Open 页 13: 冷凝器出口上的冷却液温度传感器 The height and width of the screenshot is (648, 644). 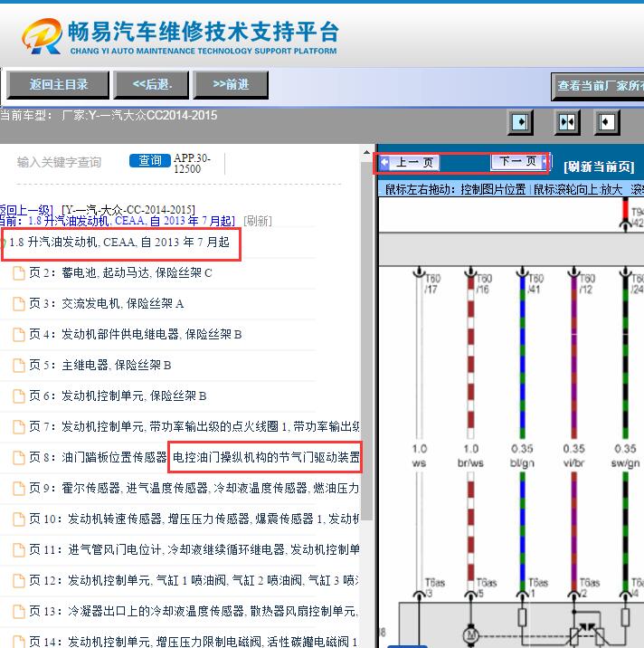[x=194, y=611]
